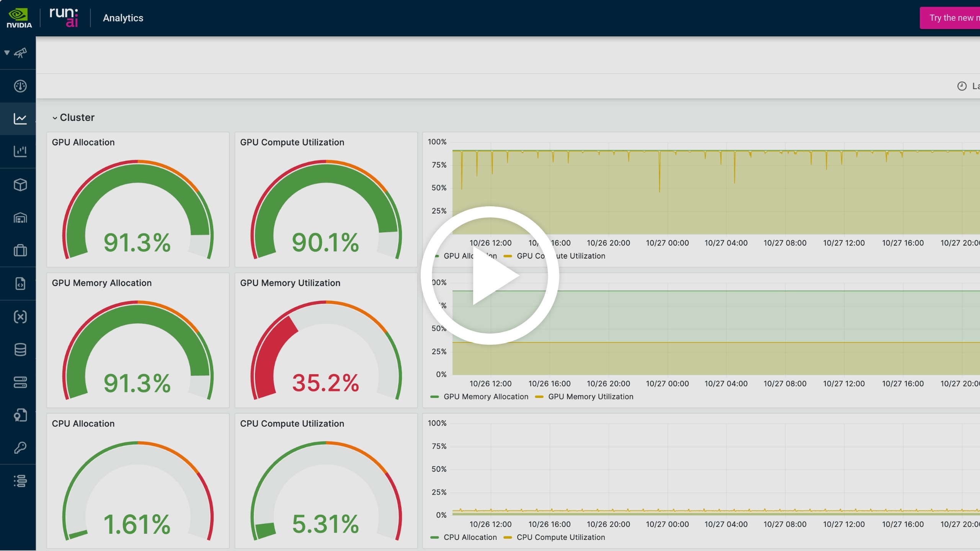Click the database cylinder sidebar icon
The width and height of the screenshot is (980, 551).
20,349
